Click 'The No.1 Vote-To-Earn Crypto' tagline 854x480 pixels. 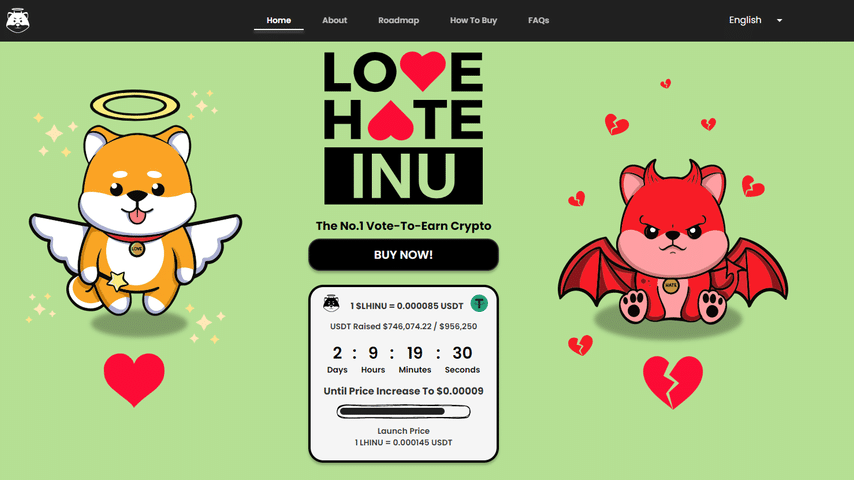click(x=404, y=226)
